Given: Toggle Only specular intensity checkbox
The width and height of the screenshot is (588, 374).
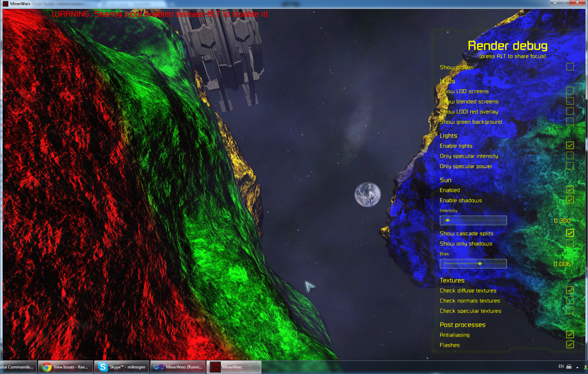Looking at the screenshot, I should coord(570,155).
